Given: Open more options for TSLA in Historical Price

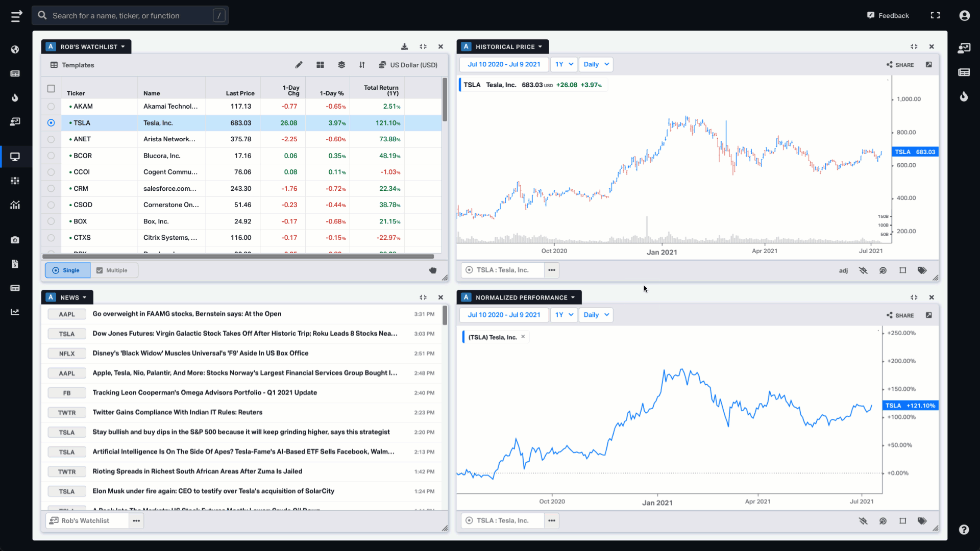Looking at the screenshot, I should point(552,270).
